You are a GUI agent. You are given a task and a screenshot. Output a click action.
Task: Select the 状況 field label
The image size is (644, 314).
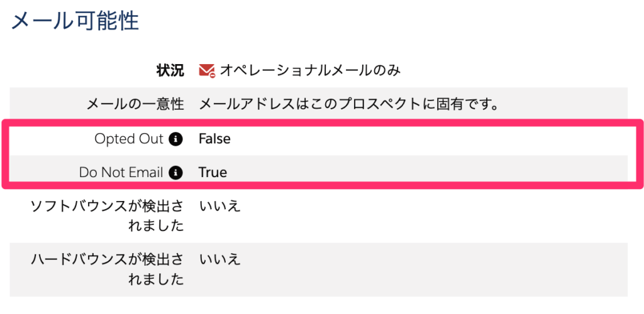(170, 70)
